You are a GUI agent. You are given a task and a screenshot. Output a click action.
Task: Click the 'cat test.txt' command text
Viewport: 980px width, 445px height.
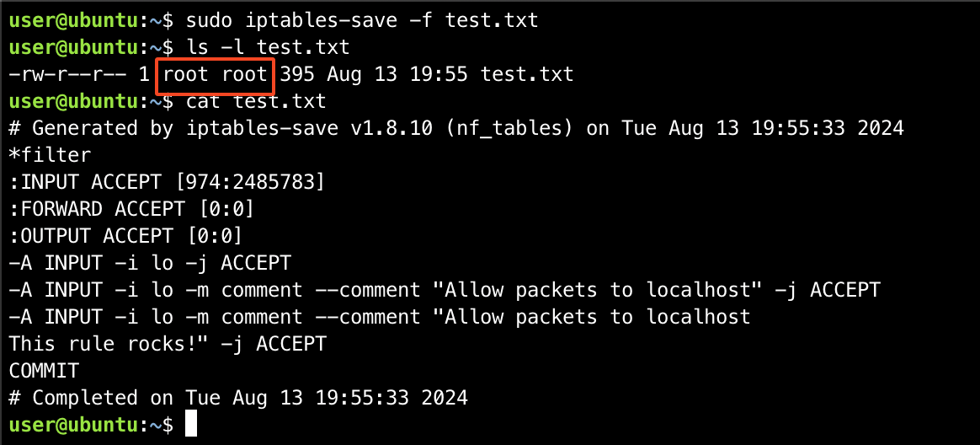[256, 101]
